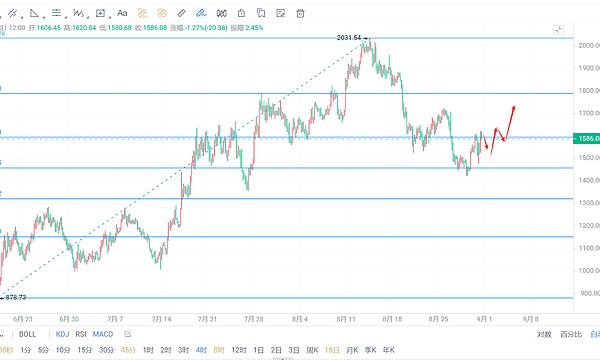The height and width of the screenshot is (360, 600).
Task: Select the ruler measuring tool
Action: click(181, 13)
